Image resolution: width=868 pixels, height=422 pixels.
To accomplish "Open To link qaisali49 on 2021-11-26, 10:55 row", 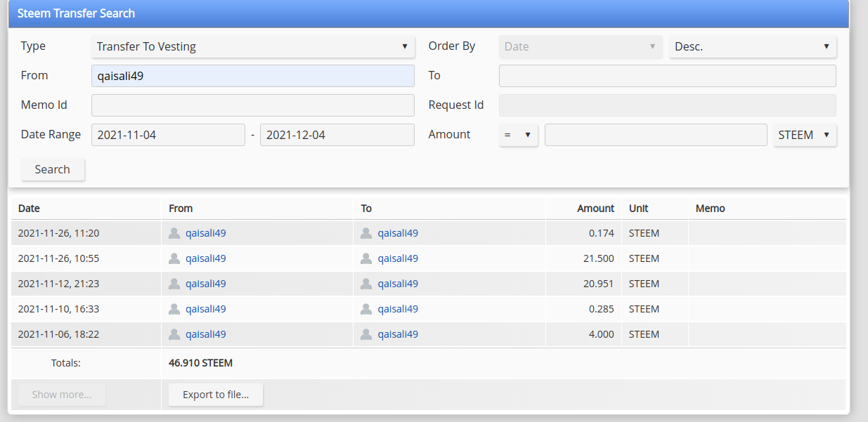I will point(398,258).
